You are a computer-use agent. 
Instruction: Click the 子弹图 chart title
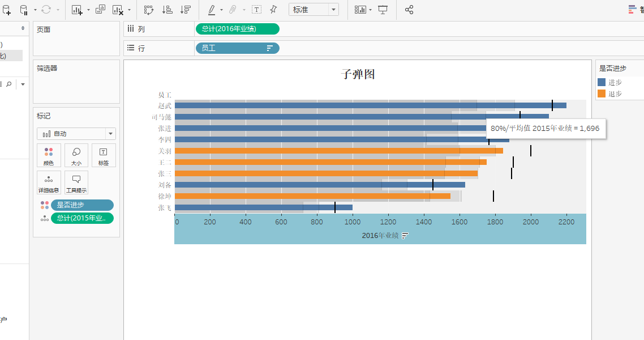tap(358, 74)
